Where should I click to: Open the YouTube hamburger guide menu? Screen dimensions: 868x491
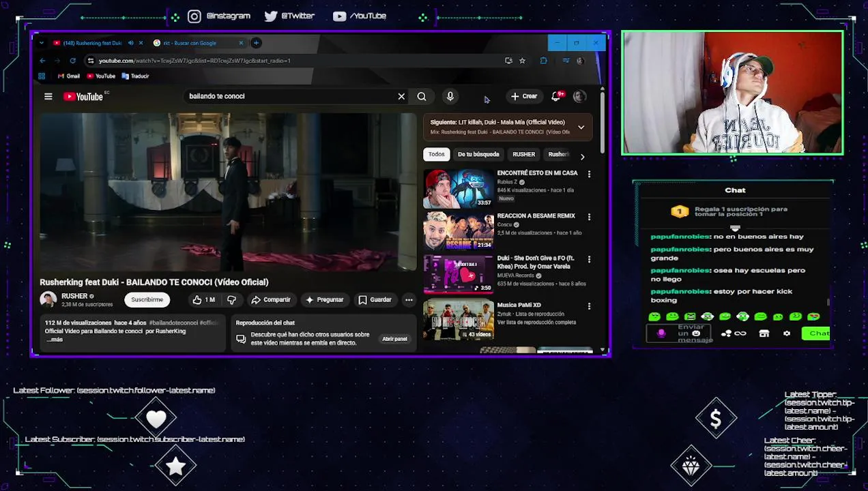click(48, 97)
